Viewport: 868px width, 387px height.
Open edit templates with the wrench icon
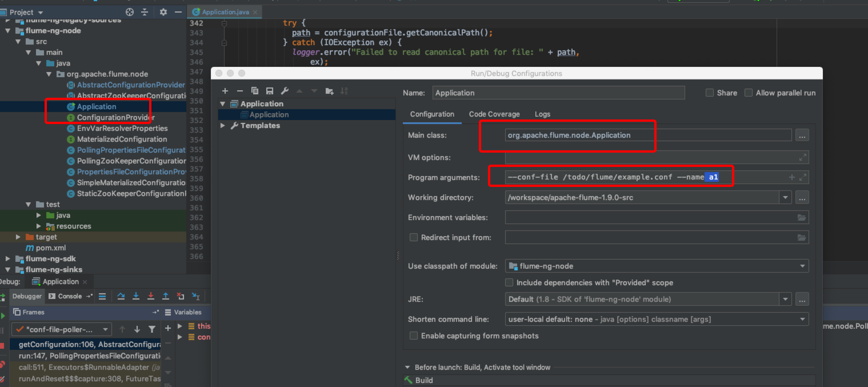[x=285, y=91]
